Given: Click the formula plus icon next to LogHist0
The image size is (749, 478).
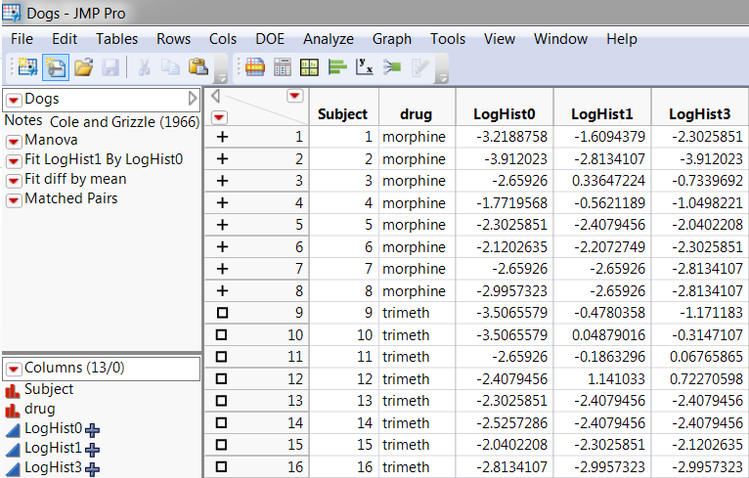Looking at the screenshot, I should pyautogui.click(x=93, y=429).
